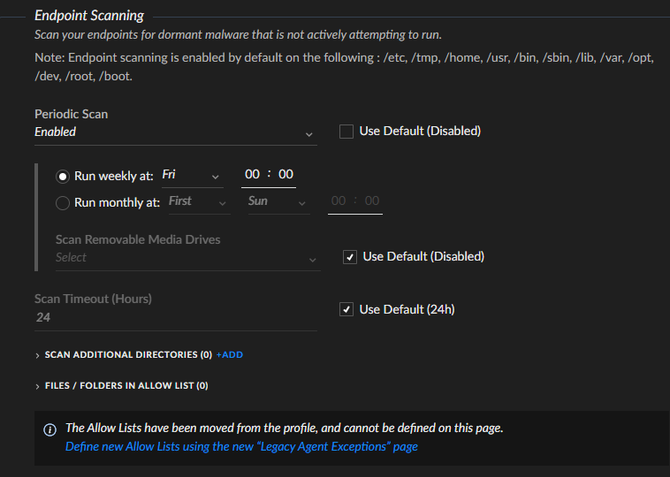Uncheck Use Default for Removable Media Drives
670x477 pixels.
(x=350, y=257)
